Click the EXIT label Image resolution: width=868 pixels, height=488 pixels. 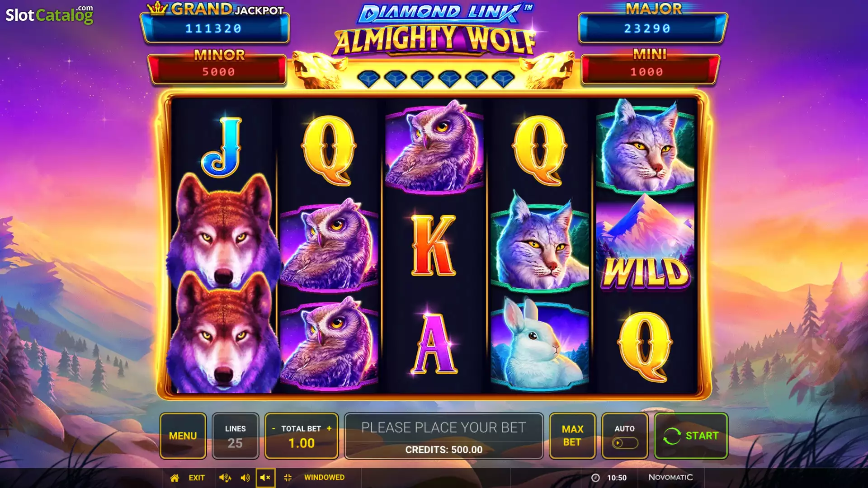pos(197,478)
